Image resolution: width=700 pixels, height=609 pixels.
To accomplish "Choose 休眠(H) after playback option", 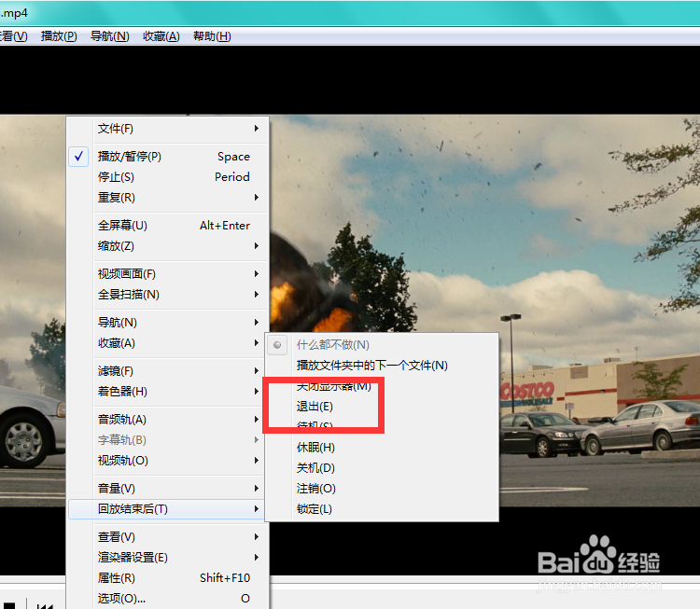I will click(x=382, y=448).
